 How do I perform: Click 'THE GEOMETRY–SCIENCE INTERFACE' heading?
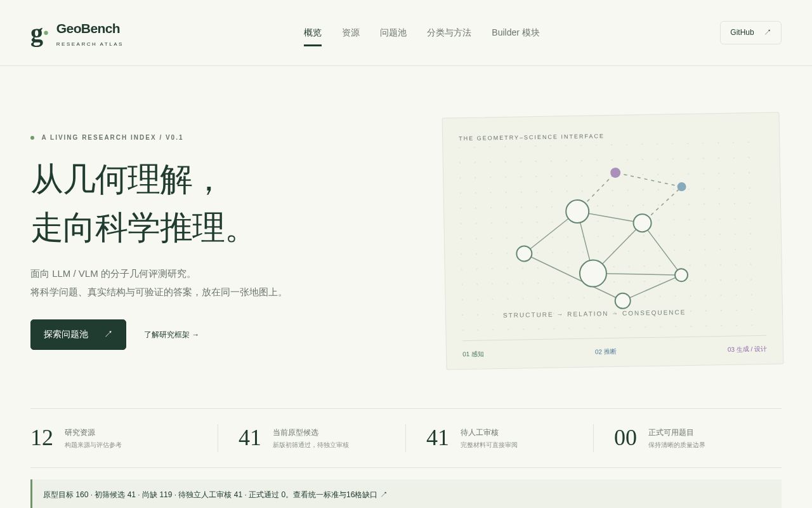coord(532,137)
